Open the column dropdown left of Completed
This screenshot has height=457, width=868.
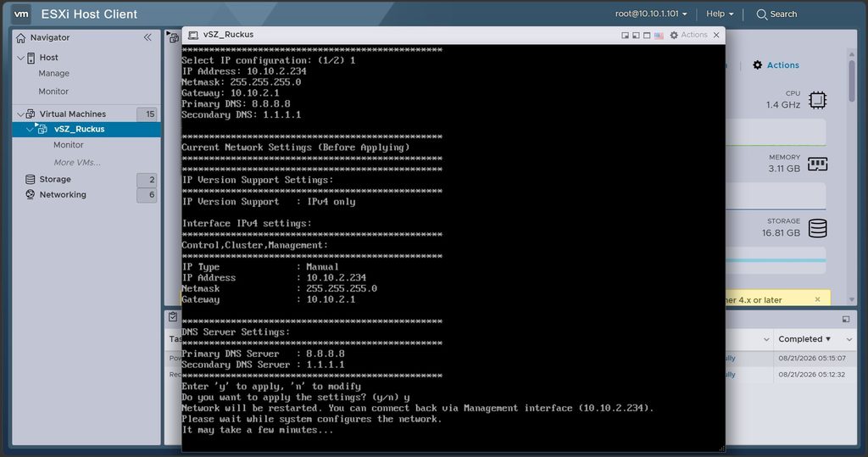coord(766,339)
